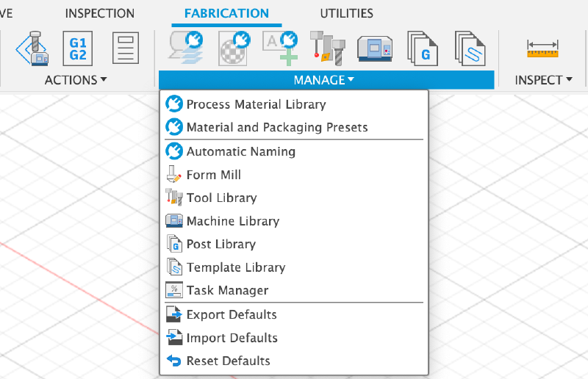Open Task Manager from the menu
This screenshot has height=379, width=588.
click(x=294, y=290)
